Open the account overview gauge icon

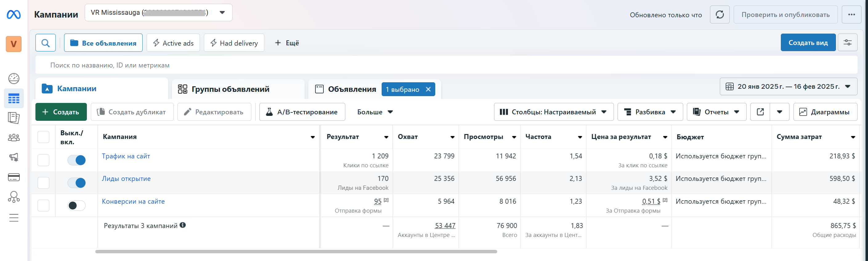pyautogui.click(x=14, y=79)
